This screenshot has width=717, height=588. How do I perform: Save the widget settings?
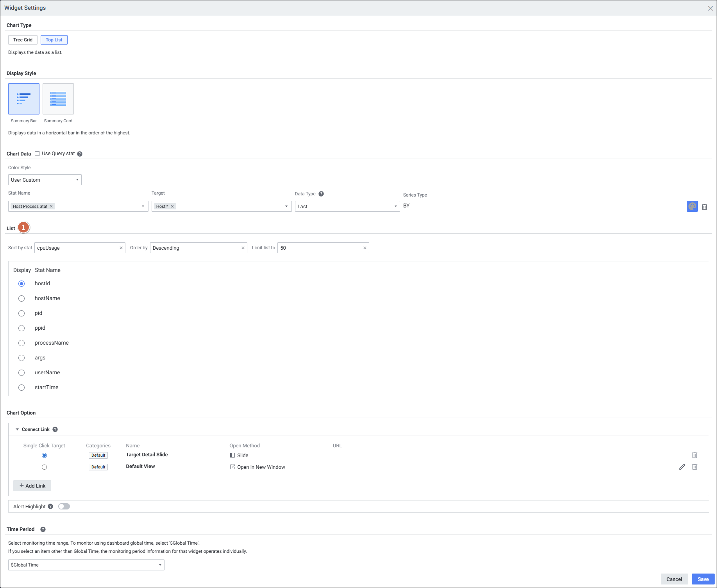pos(703,579)
